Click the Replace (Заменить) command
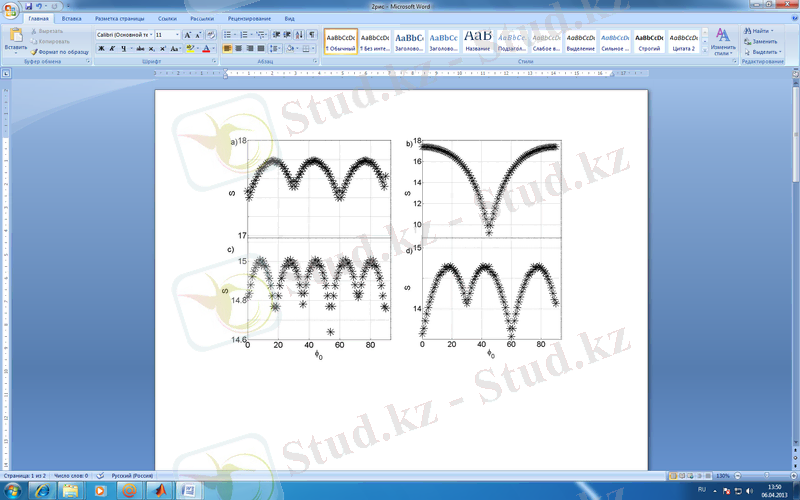800x500 pixels. click(x=761, y=41)
